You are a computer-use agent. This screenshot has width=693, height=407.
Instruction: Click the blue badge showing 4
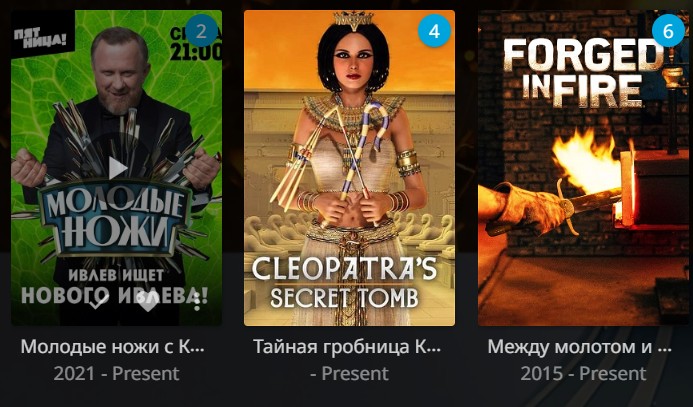434,31
